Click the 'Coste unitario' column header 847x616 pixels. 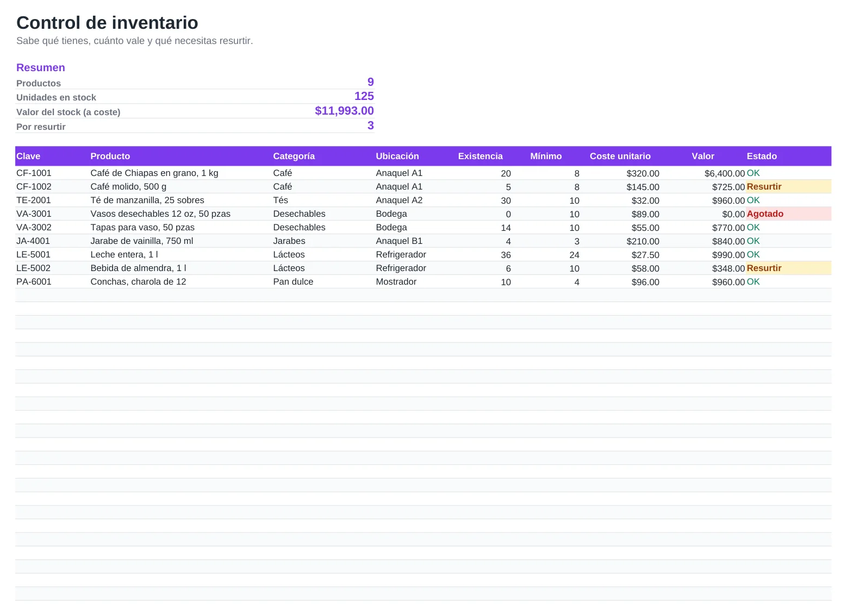tap(620, 156)
